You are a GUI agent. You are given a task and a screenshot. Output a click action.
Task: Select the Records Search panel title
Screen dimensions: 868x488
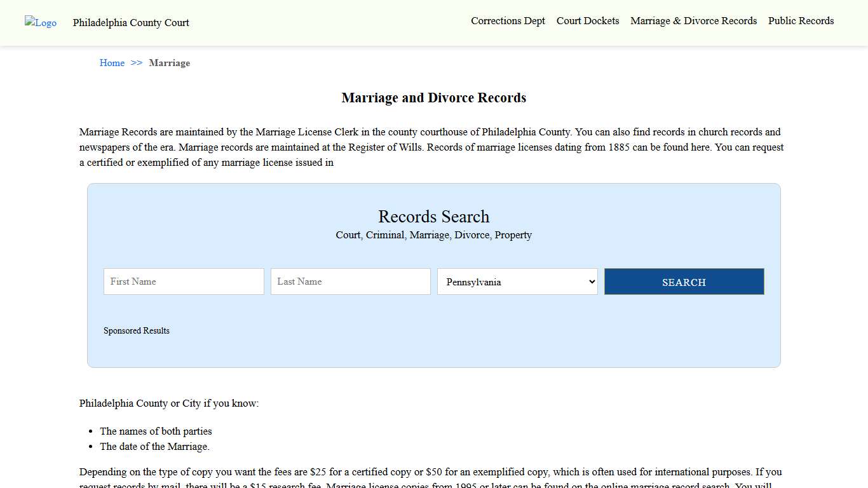433,217
